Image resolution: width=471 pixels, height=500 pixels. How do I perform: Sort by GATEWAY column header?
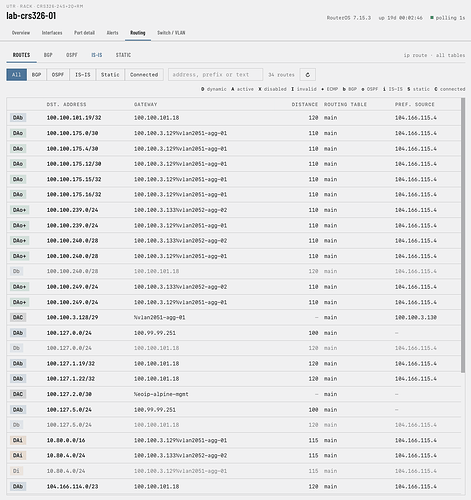[145, 104]
